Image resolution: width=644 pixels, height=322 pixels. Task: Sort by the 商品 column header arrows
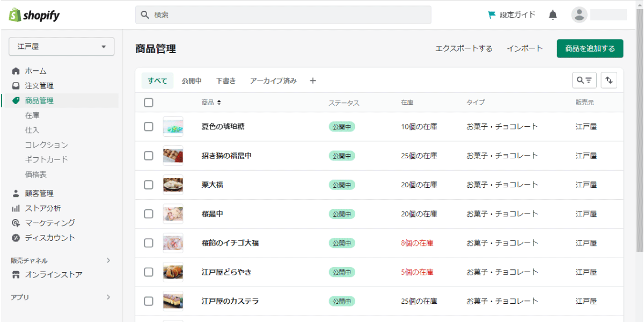[219, 103]
